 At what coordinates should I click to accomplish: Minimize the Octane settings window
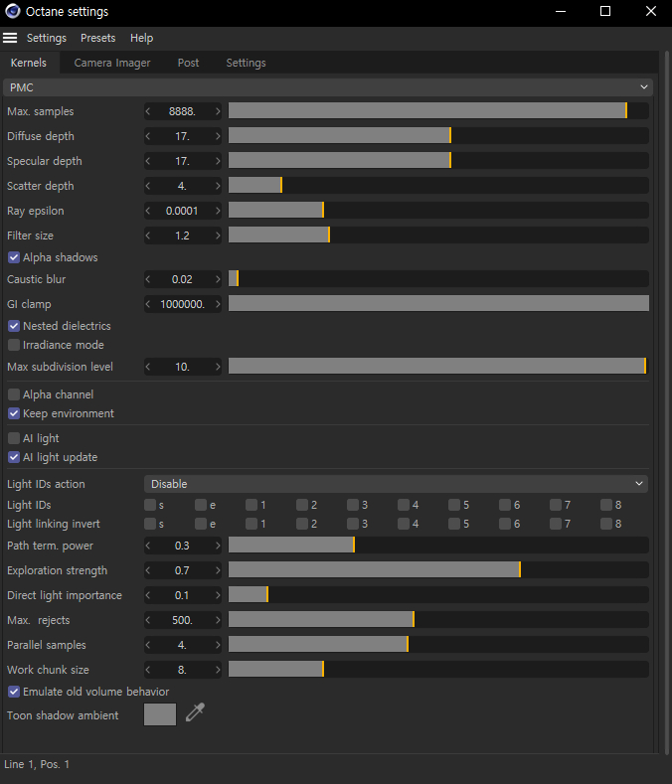tap(561, 11)
